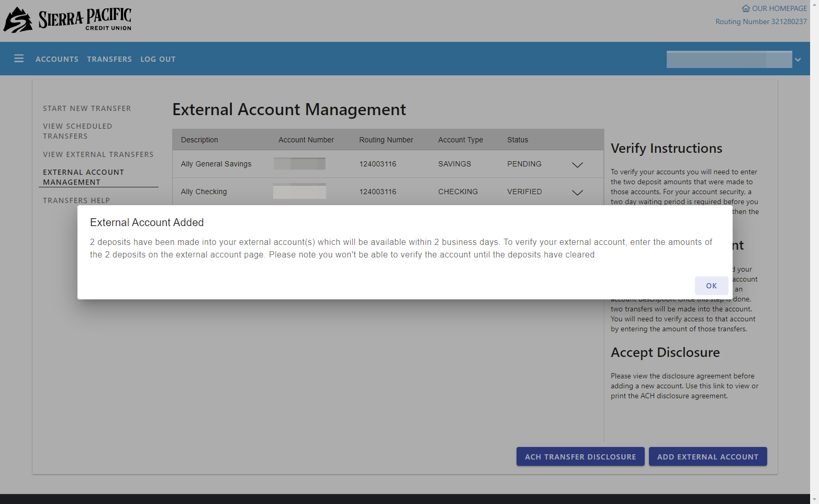Click the Routing Number 321280237 text

pos(761,21)
